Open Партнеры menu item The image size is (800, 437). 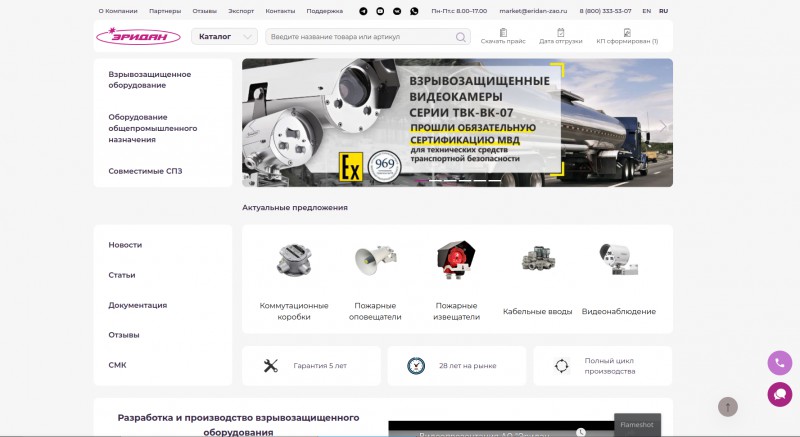click(165, 11)
